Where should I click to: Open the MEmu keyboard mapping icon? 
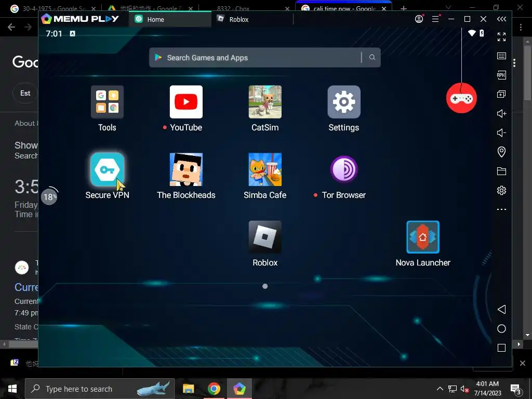(x=501, y=56)
